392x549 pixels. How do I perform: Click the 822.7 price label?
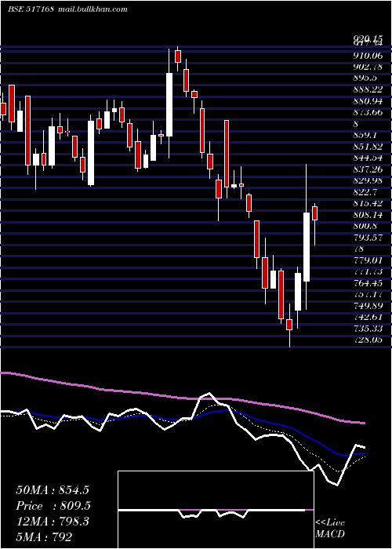pyautogui.click(x=366, y=191)
